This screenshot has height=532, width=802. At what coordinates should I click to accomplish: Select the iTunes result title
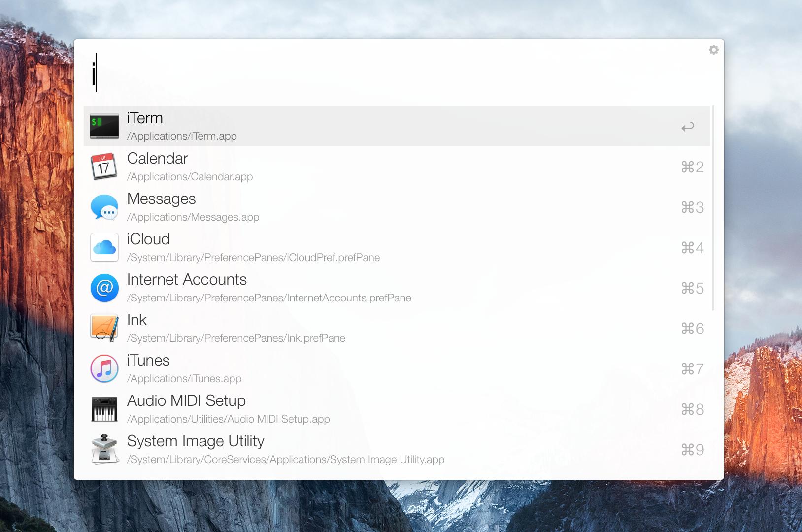148,360
